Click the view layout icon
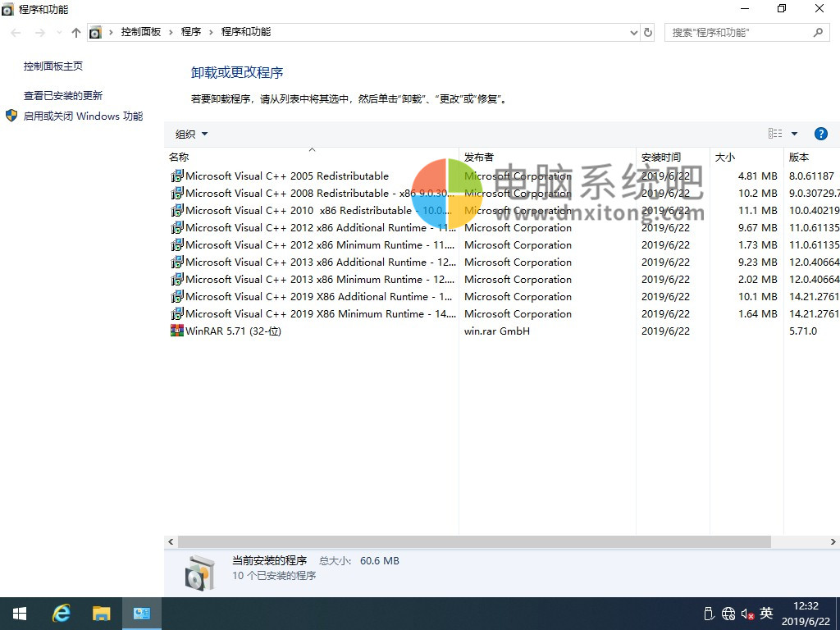 tap(775, 134)
